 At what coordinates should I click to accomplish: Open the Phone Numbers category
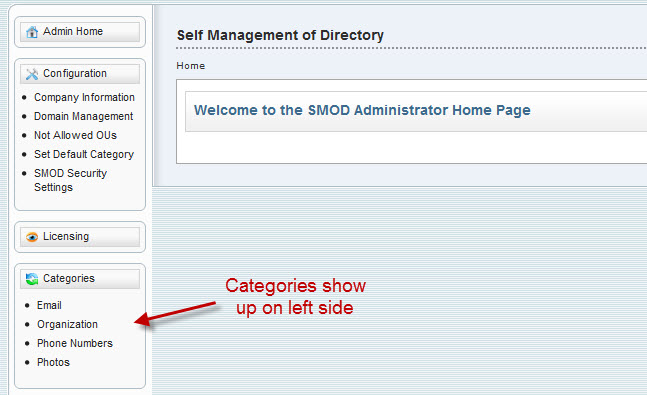pyautogui.click(x=75, y=343)
